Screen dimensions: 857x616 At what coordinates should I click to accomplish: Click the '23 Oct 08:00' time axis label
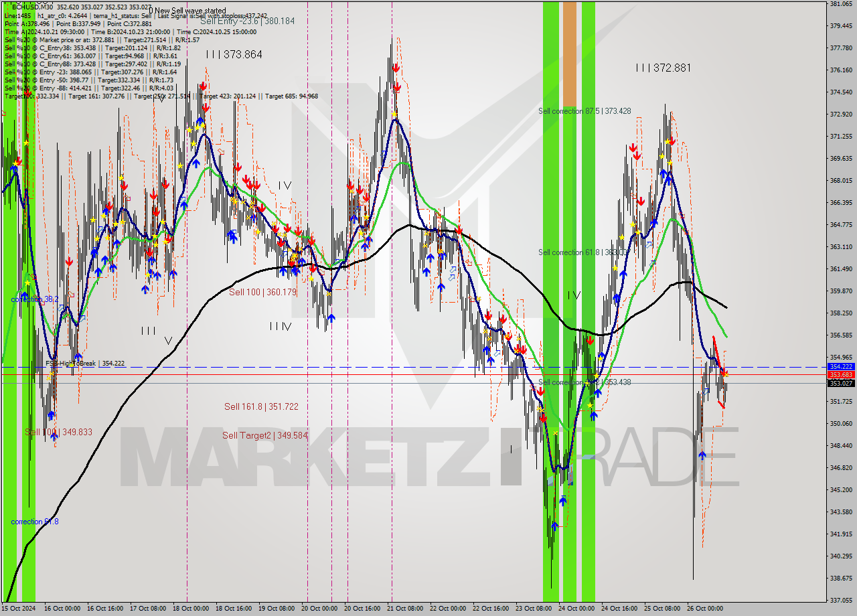[534, 609]
